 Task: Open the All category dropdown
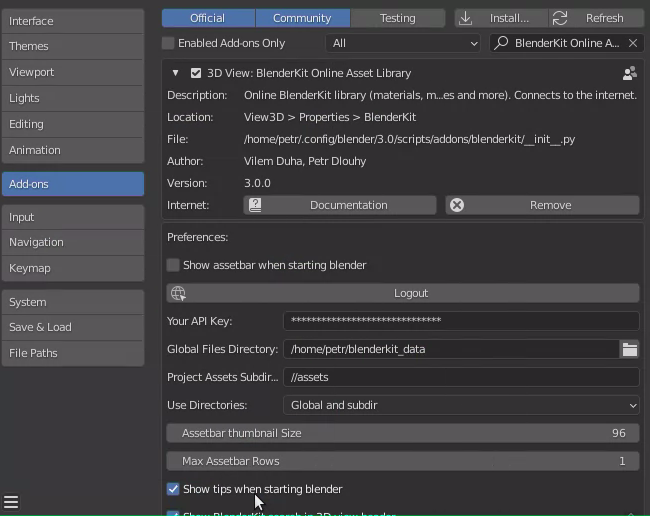point(404,43)
